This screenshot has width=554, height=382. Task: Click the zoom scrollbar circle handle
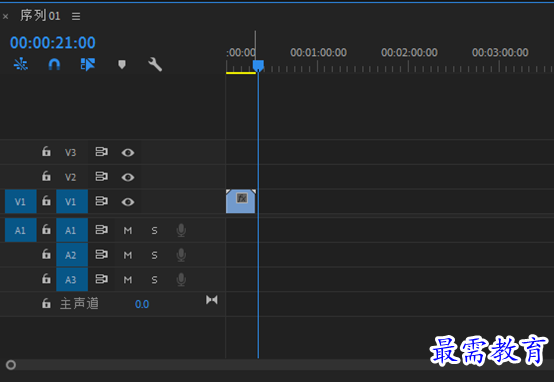(x=11, y=365)
